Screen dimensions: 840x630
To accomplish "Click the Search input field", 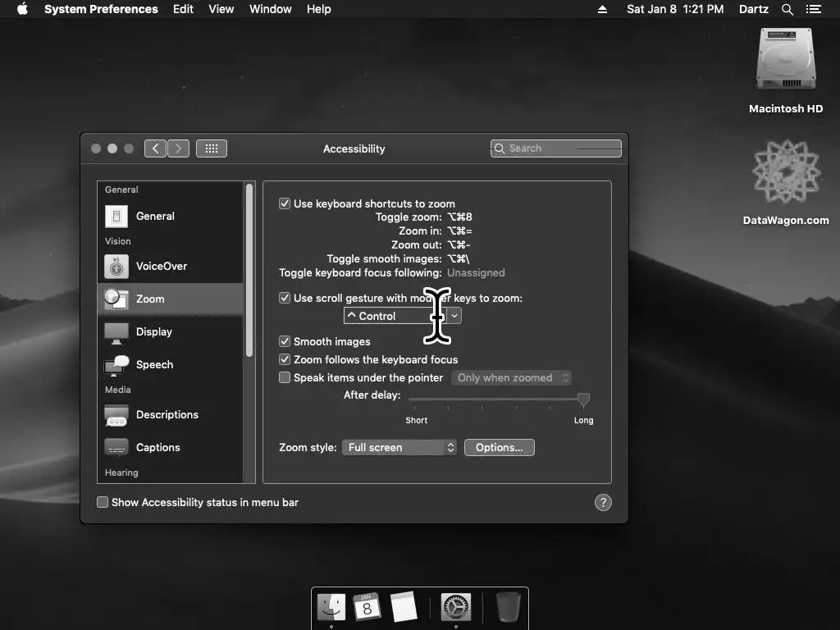I will [x=556, y=148].
